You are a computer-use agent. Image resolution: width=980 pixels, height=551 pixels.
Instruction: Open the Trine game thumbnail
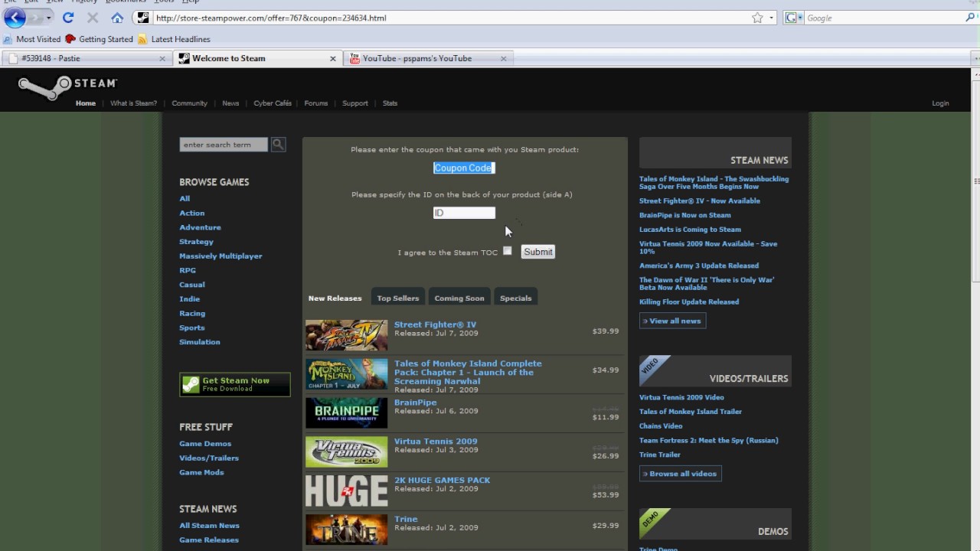346,530
